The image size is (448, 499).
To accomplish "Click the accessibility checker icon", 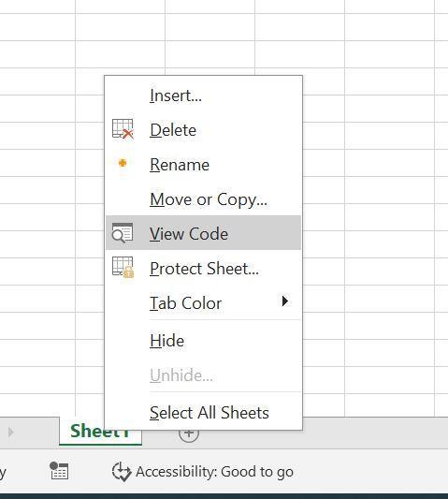I will coord(122,472).
